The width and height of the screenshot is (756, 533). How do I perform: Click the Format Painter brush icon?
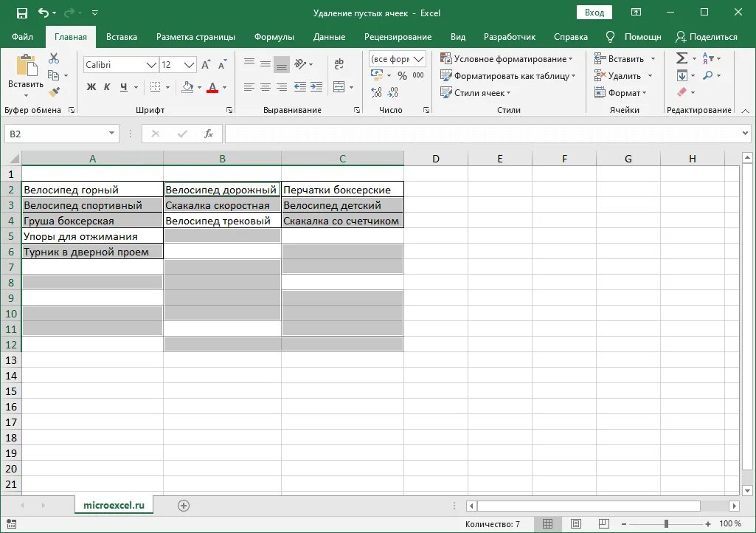click(54, 92)
